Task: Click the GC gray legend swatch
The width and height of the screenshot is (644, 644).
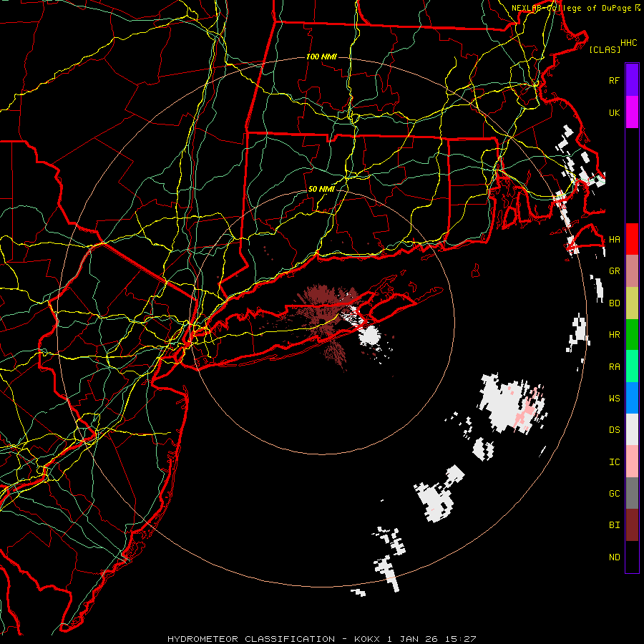Action: click(632, 493)
